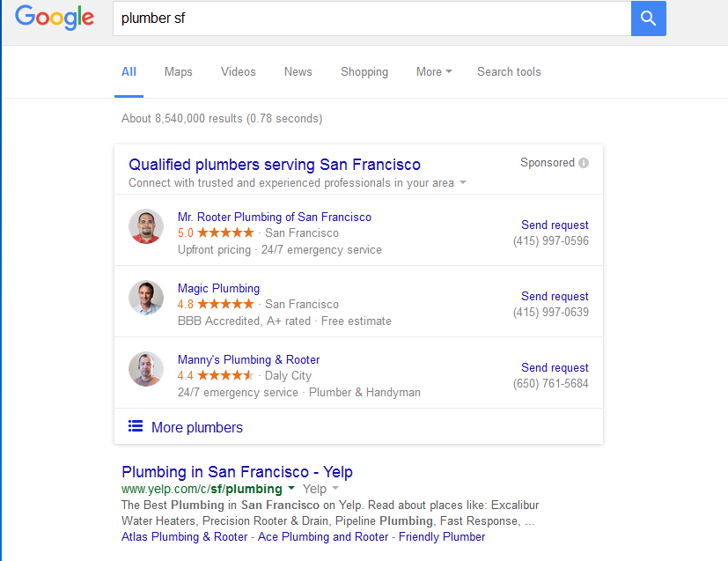Click the Magic Plumbing business name
Image resolution: width=728 pixels, height=561 pixels.
click(218, 288)
